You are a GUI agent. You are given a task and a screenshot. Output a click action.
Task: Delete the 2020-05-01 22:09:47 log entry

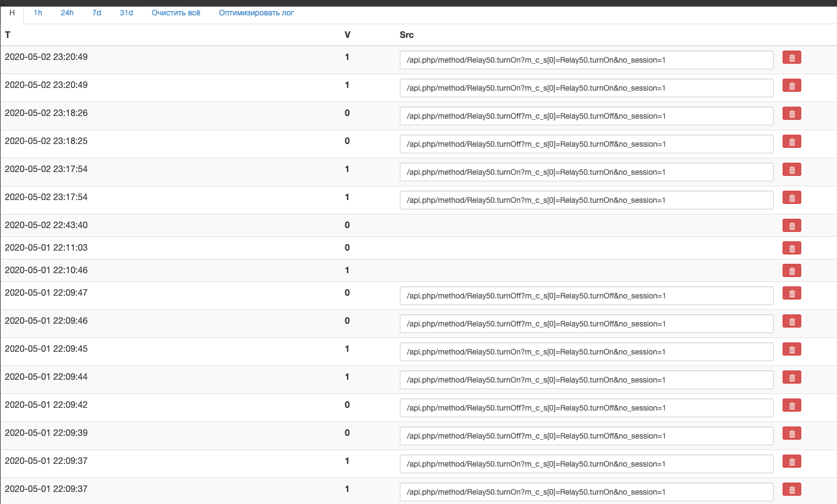click(x=791, y=293)
